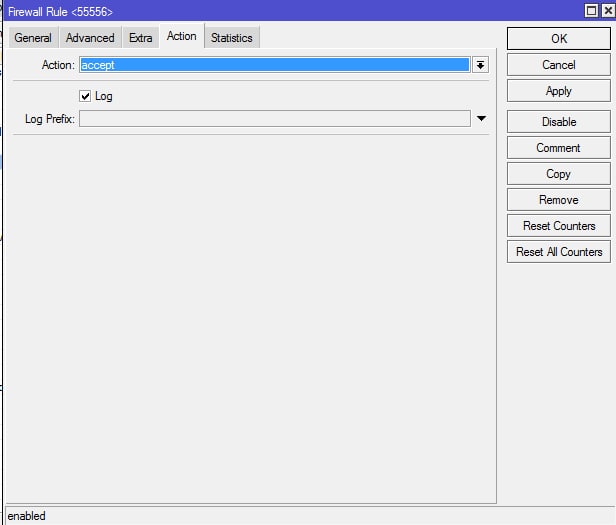This screenshot has height=525, width=616.
Task: Click Reset All Counters button
Action: click(559, 251)
